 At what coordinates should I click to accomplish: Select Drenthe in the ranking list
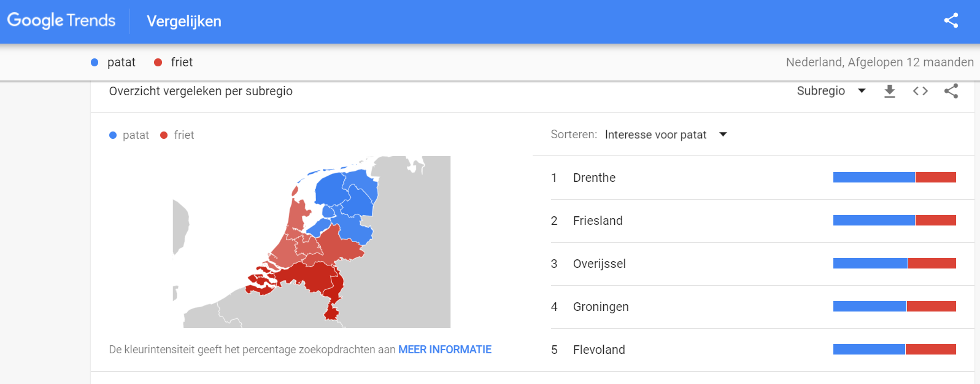[594, 178]
